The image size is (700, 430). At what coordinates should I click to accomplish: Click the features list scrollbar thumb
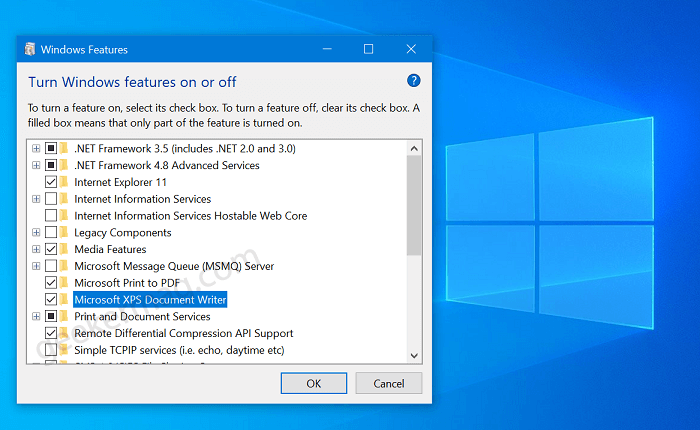[414, 205]
